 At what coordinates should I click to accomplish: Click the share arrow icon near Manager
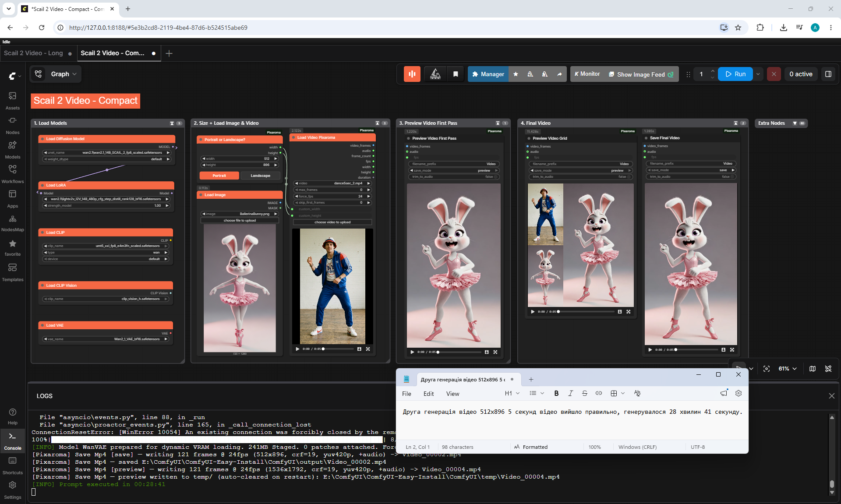pyautogui.click(x=559, y=74)
